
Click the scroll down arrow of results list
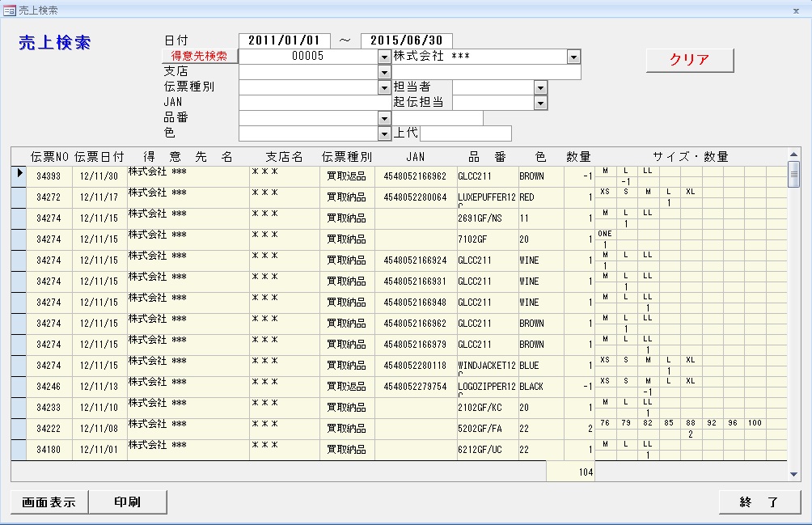[794, 475]
